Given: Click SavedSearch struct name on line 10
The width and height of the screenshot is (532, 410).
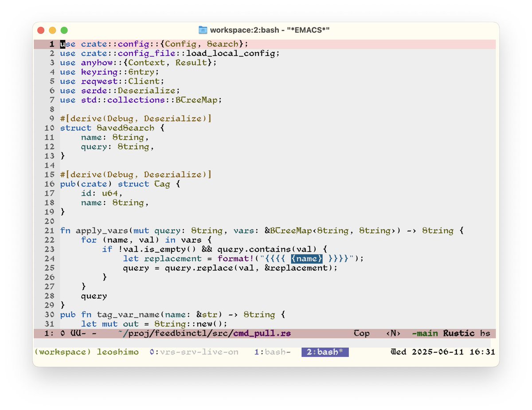Looking at the screenshot, I should (125, 128).
